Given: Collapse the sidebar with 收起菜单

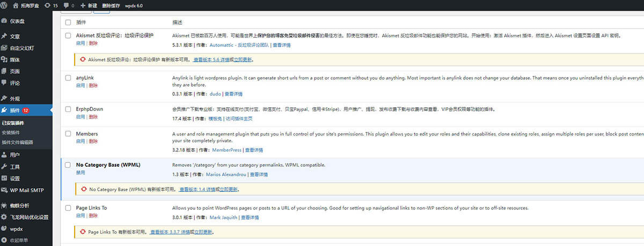Looking at the screenshot, I should pos(18,241).
